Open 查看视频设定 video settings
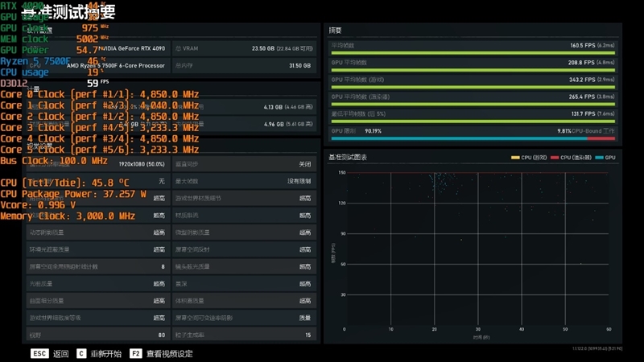This screenshot has width=644, height=362. coord(169,354)
